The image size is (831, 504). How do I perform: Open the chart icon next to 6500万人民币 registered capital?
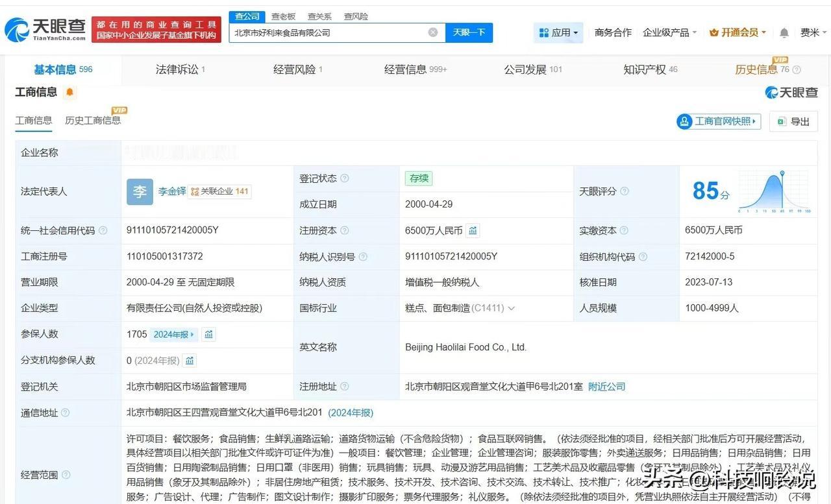[473, 230]
